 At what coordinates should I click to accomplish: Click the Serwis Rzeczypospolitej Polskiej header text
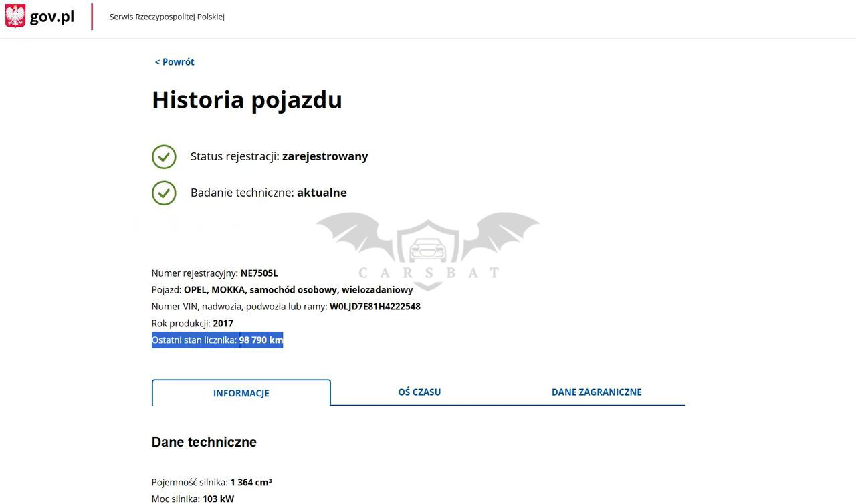click(x=167, y=17)
